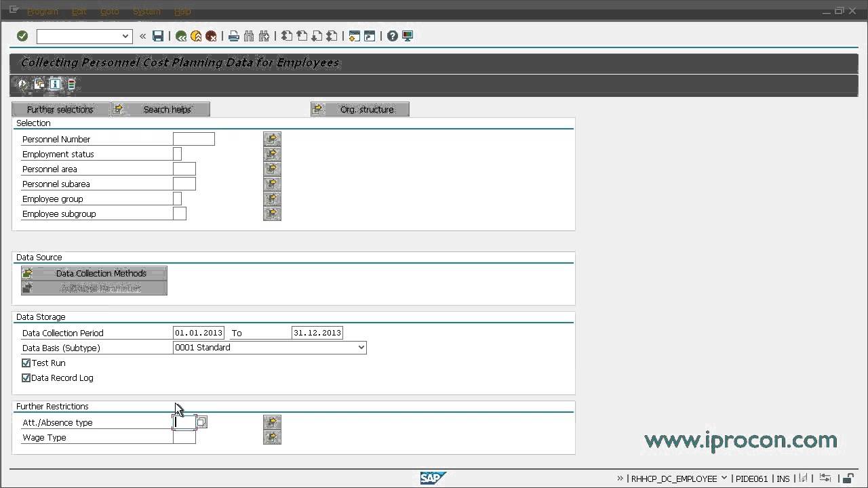The image size is (868, 488).
Task: Expand the RHHCP_DC_EMPLOYEE status bar dropdown
Action: pos(724,478)
